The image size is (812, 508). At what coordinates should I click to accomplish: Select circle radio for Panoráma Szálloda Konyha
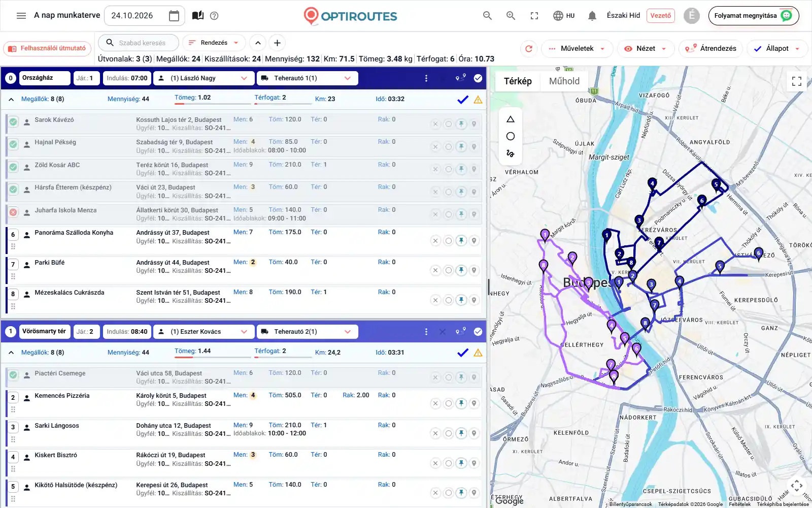(448, 241)
